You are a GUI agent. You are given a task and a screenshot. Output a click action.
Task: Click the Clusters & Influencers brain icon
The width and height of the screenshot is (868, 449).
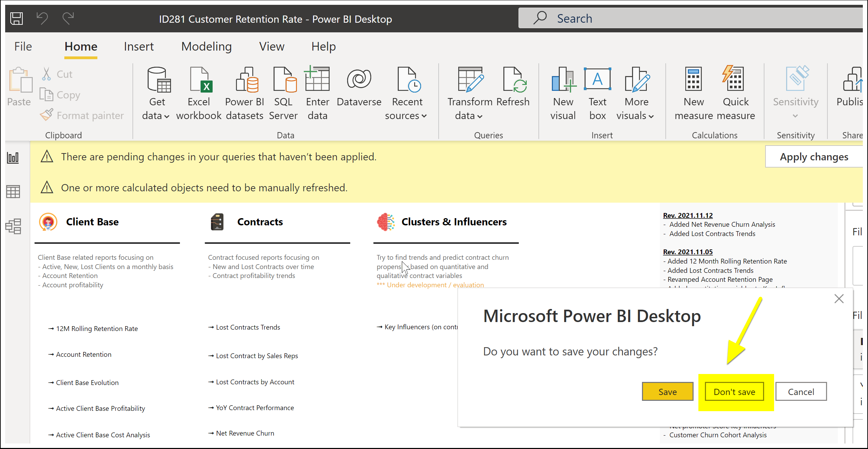386,222
